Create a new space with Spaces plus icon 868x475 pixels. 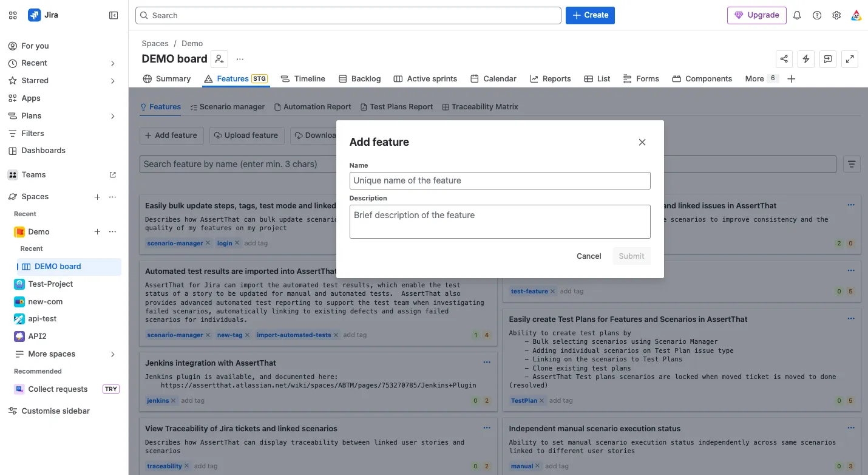[97, 197]
